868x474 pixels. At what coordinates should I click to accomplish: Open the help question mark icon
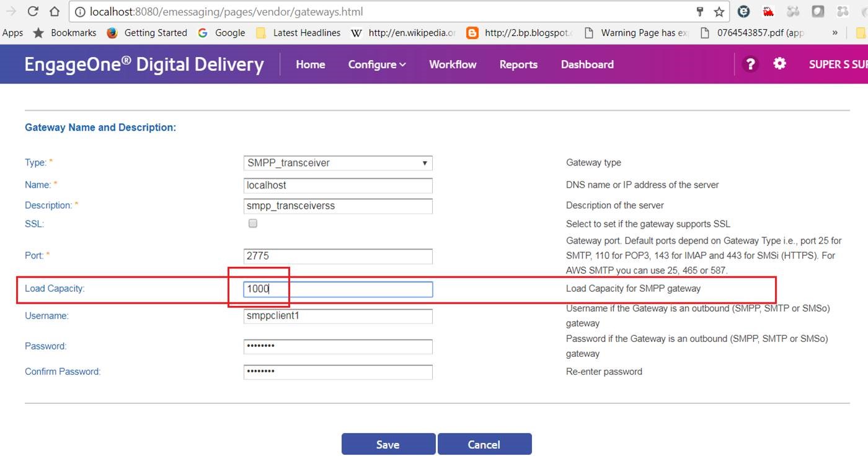(x=750, y=64)
